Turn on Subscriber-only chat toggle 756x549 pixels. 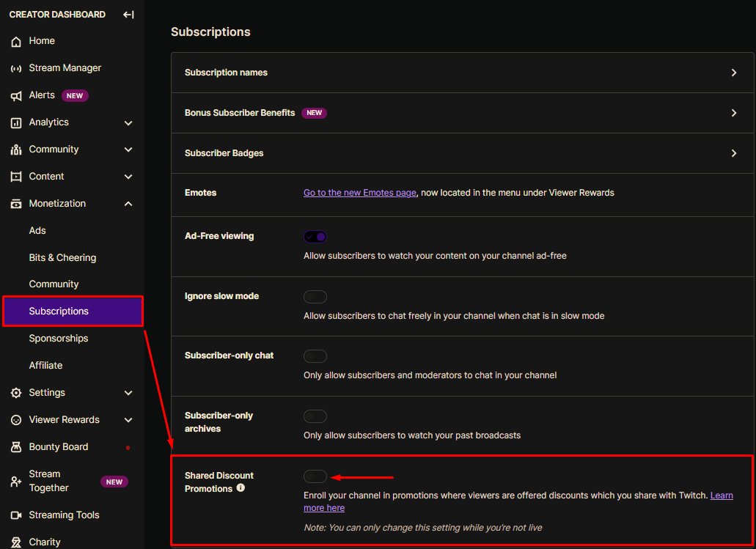pyautogui.click(x=315, y=356)
